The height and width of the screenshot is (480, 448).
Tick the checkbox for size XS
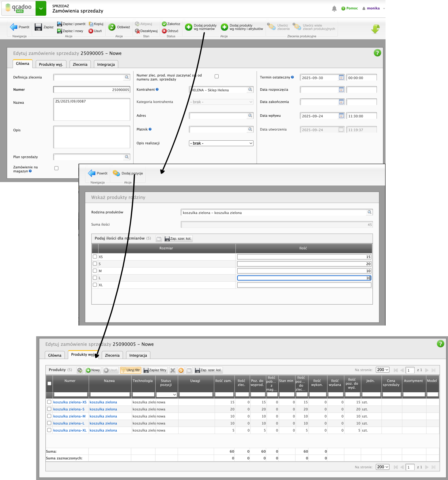(x=95, y=257)
